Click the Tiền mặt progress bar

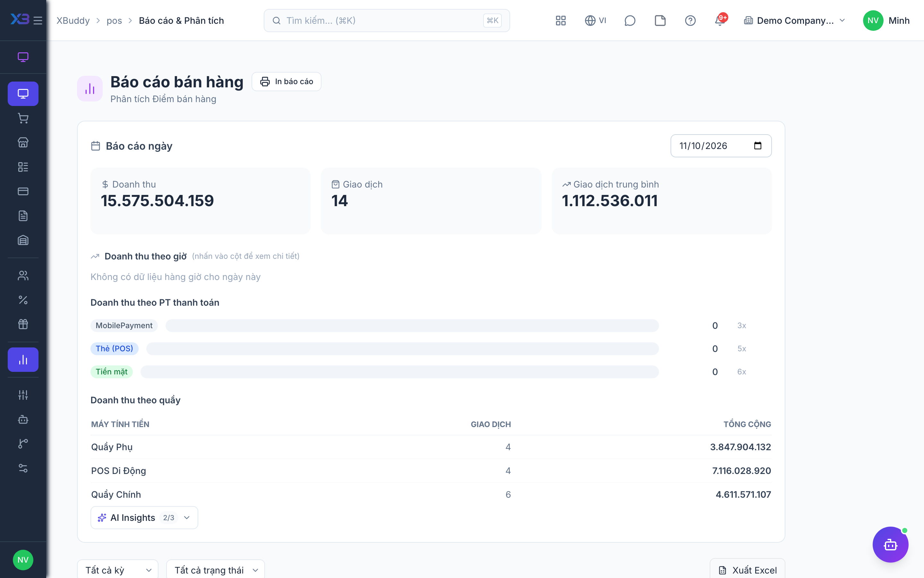400,372
